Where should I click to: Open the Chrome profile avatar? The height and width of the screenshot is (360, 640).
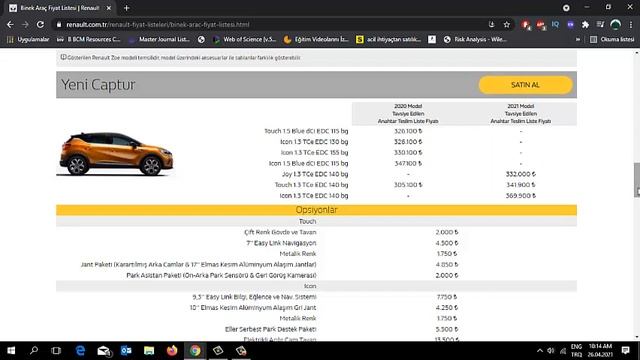(616, 24)
